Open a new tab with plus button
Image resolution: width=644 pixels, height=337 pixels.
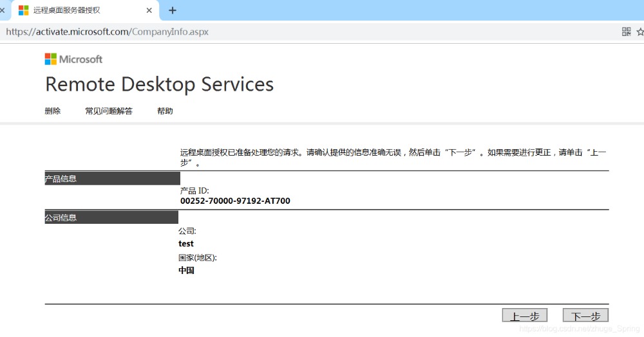pyautogui.click(x=172, y=10)
